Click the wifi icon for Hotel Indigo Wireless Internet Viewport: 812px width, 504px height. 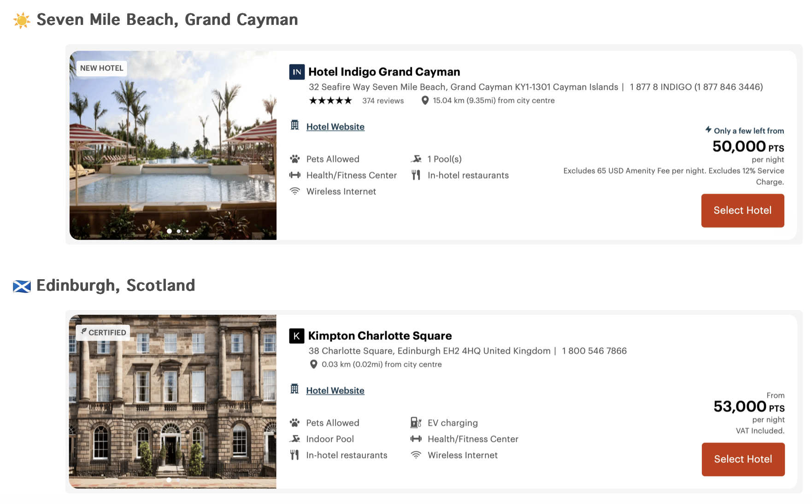click(295, 191)
